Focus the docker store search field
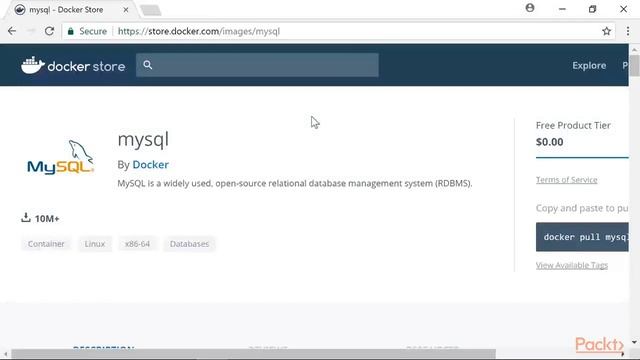The image size is (640, 360). click(x=257, y=65)
